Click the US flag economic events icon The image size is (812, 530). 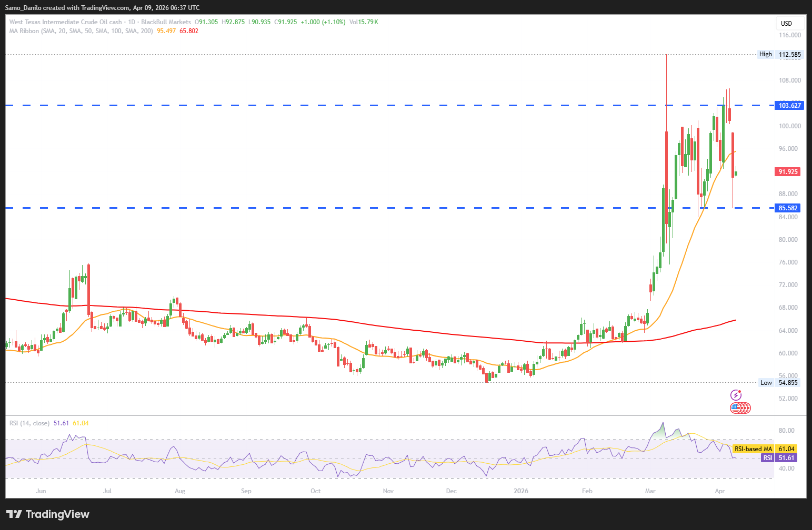(x=737, y=408)
